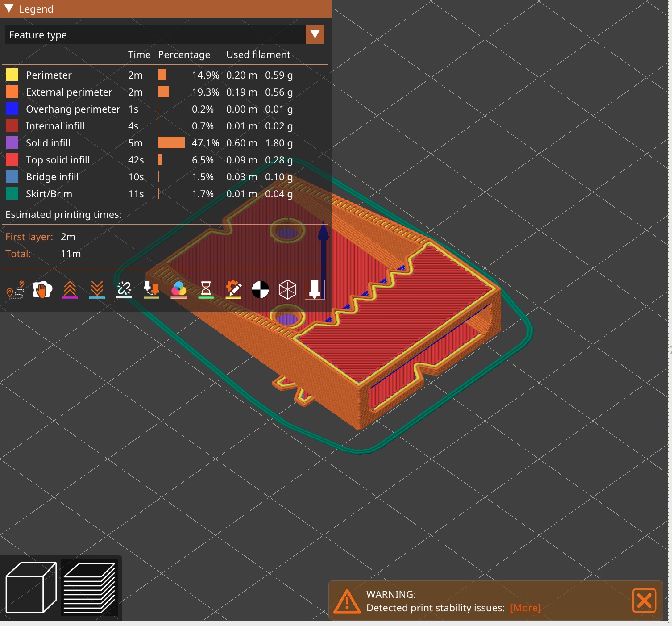Screen dimensions: 672x626
Task: Toggle shells display with the wireframe cube icon
Action: [288, 289]
